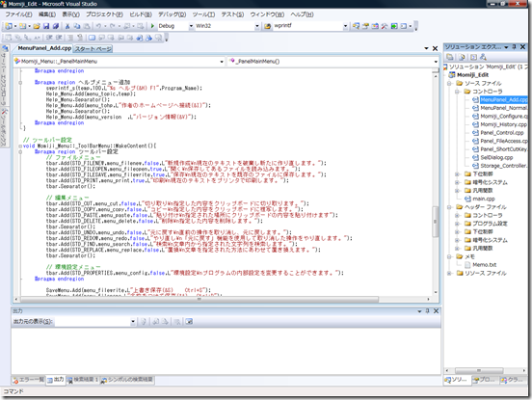Click the editor horizontal scrollbar thumb
The image size is (532, 400).
pyautogui.click(x=199, y=299)
